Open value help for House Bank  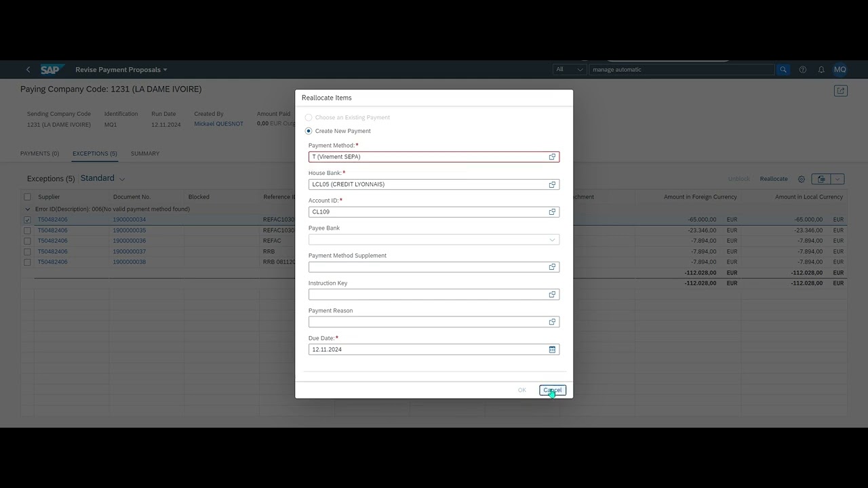tap(552, 184)
